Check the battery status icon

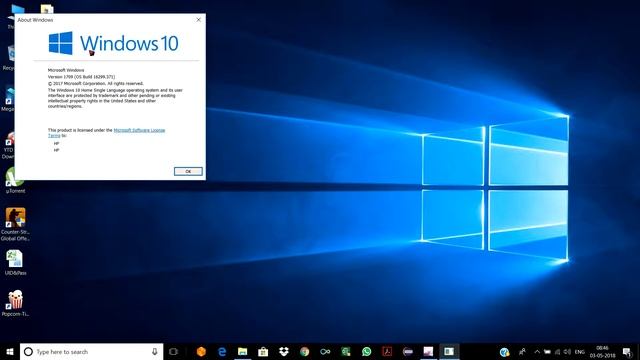click(x=547, y=351)
